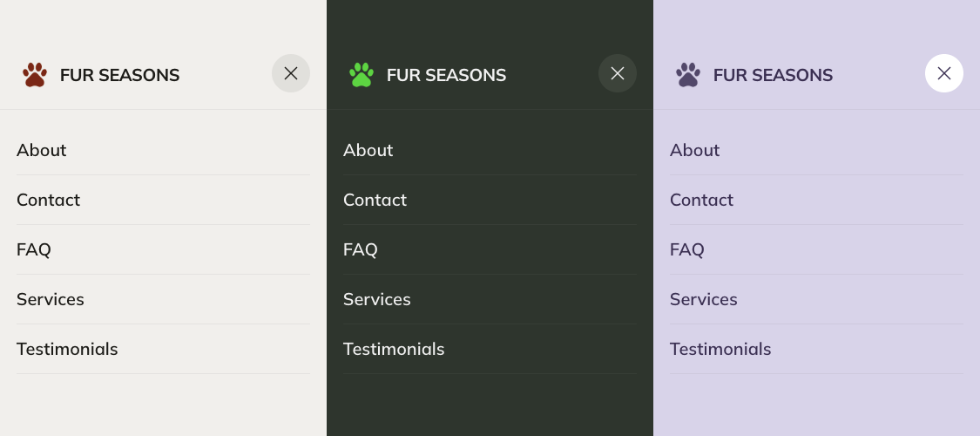
Task: Click FUR SEASONS title in beige panel
Action: pyautogui.click(x=119, y=75)
